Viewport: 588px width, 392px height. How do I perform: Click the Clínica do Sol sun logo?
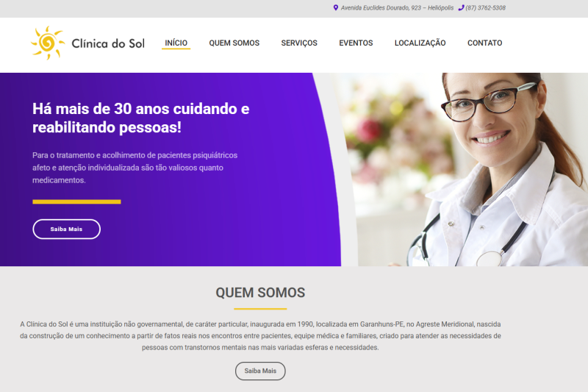(x=48, y=43)
